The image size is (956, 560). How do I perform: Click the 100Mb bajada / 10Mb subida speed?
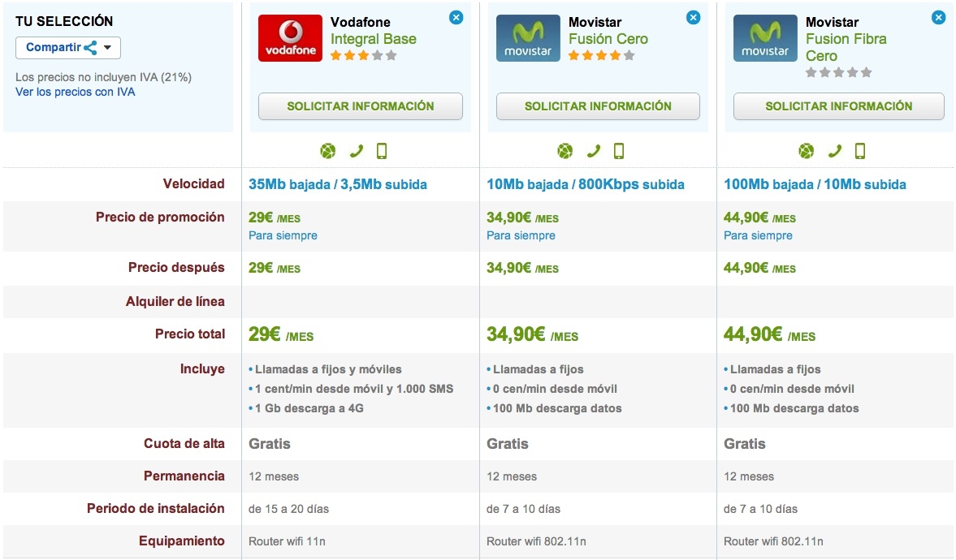click(815, 184)
